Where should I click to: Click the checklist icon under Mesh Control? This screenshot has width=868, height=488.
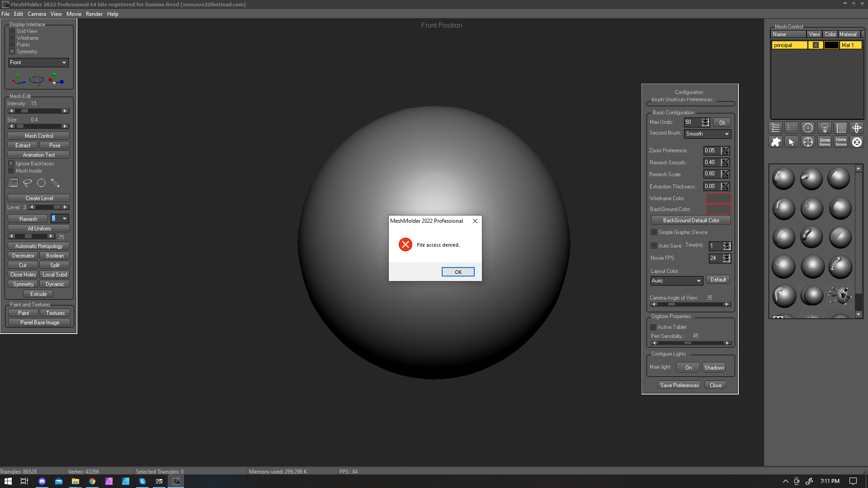point(775,128)
